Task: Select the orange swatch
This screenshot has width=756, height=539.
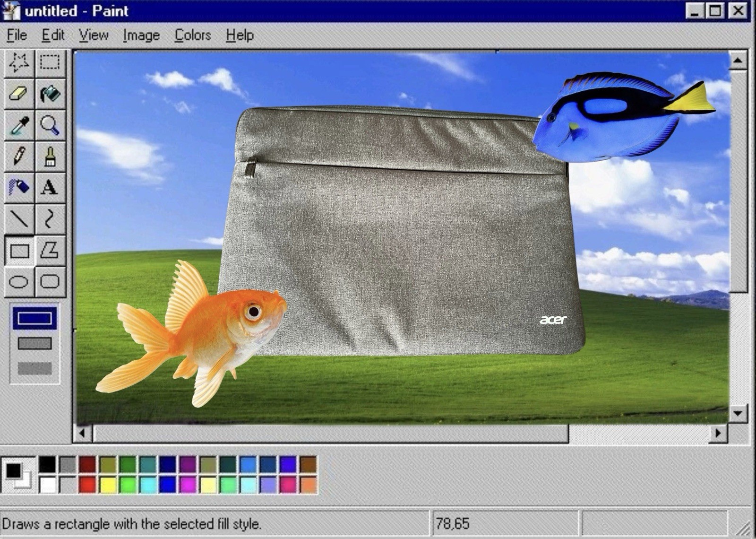Action: pyautogui.click(x=308, y=485)
